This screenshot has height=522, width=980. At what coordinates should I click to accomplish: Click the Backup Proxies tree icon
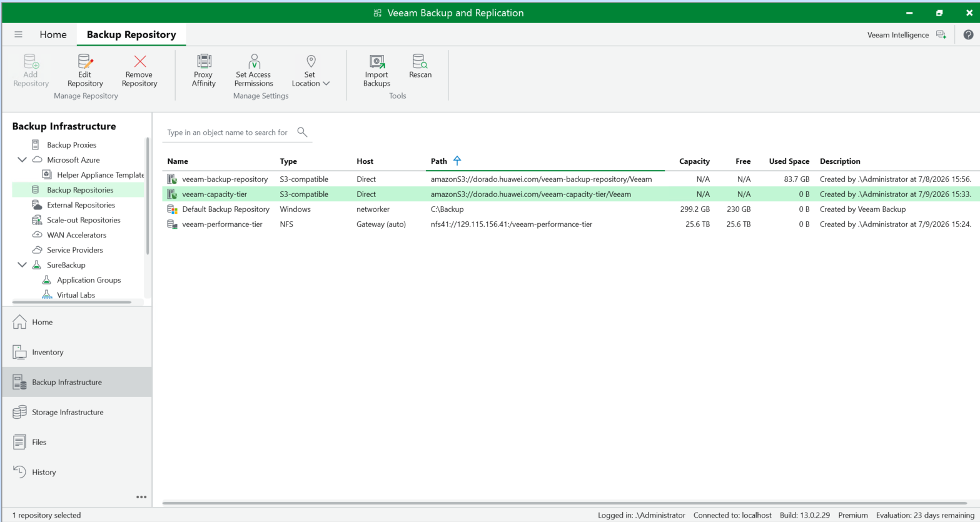click(x=36, y=145)
